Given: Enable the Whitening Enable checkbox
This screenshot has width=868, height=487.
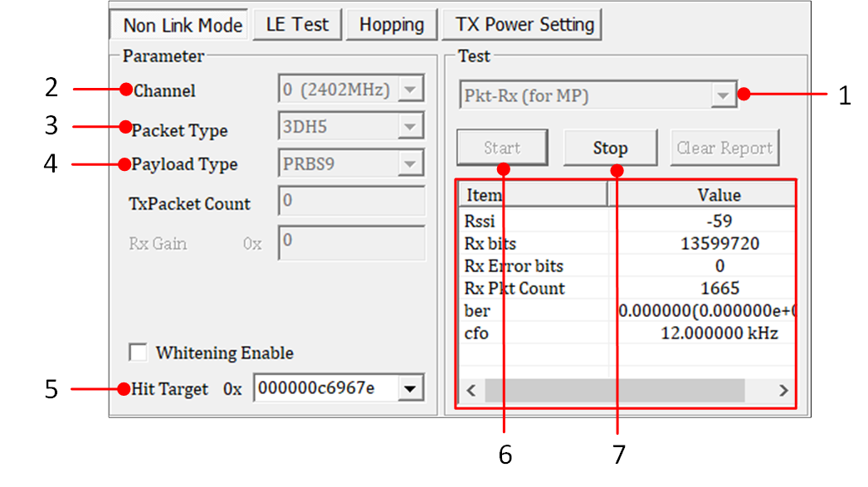Looking at the screenshot, I should [x=139, y=353].
